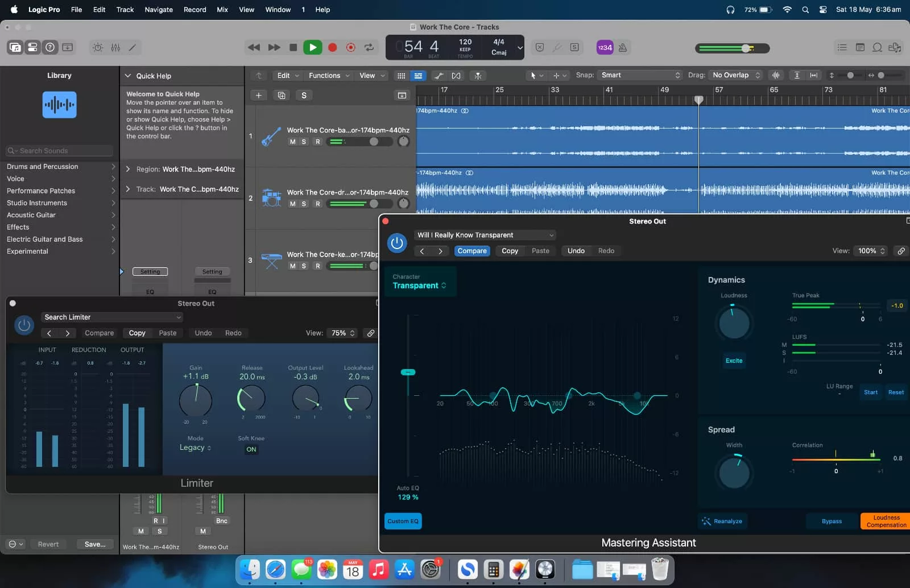The width and height of the screenshot is (910, 588).
Task: Adjust the master volume slider
Action: pos(746,48)
